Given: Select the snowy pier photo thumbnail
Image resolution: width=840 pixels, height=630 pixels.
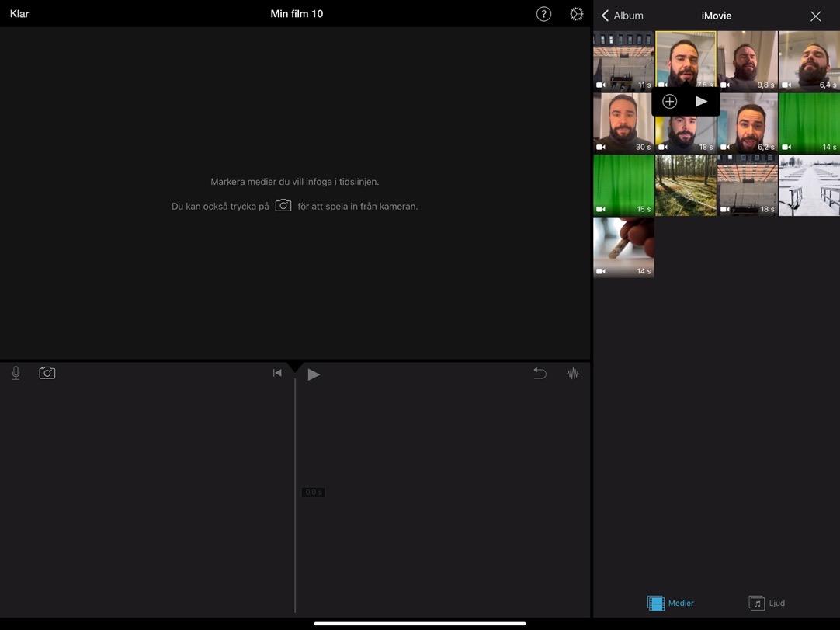Looking at the screenshot, I should (809, 186).
